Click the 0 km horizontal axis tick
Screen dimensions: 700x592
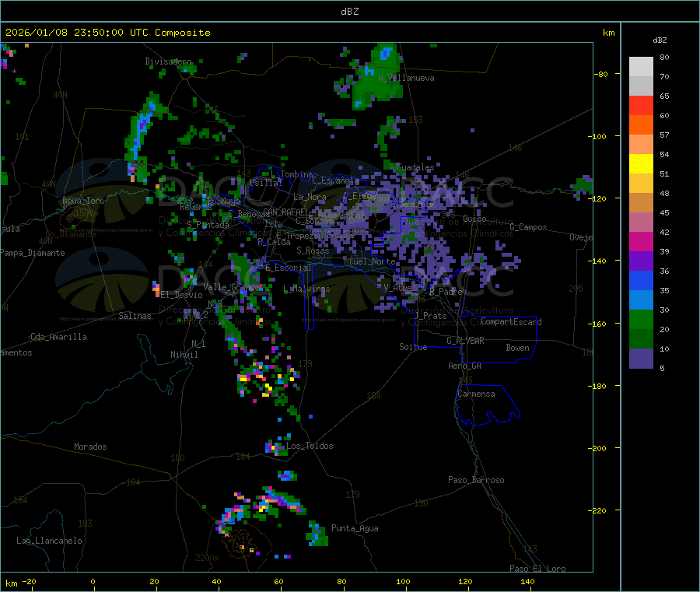(93, 581)
